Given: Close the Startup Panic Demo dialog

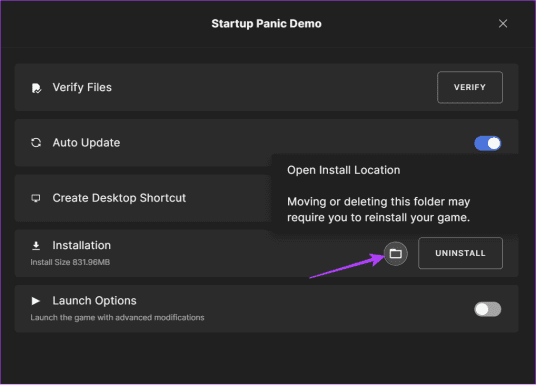Looking at the screenshot, I should click(x=502, y=24).
